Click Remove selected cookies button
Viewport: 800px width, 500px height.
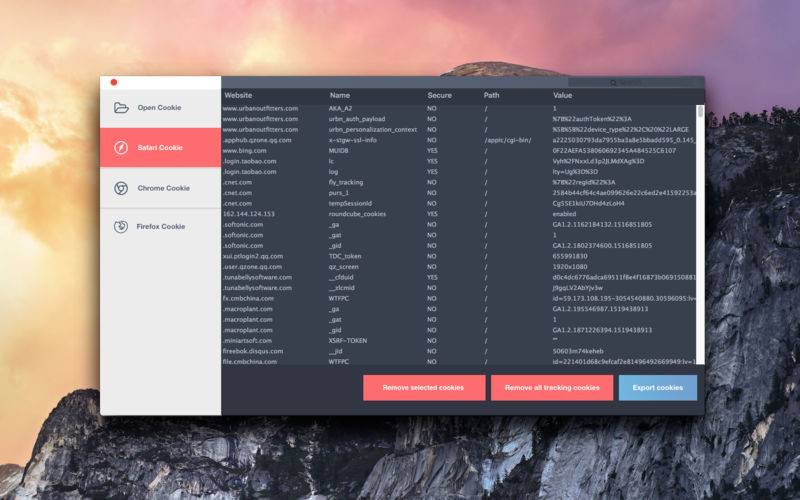coord(424,388)
